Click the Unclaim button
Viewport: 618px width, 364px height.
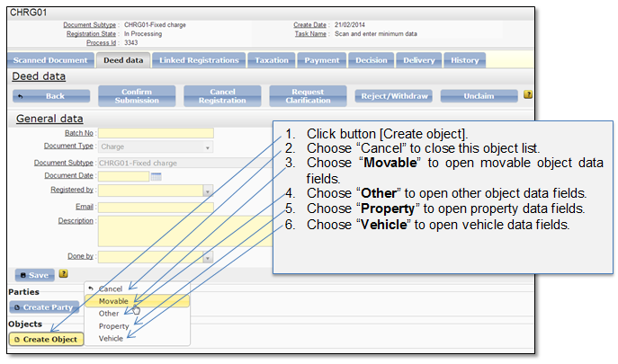point(479,96)
